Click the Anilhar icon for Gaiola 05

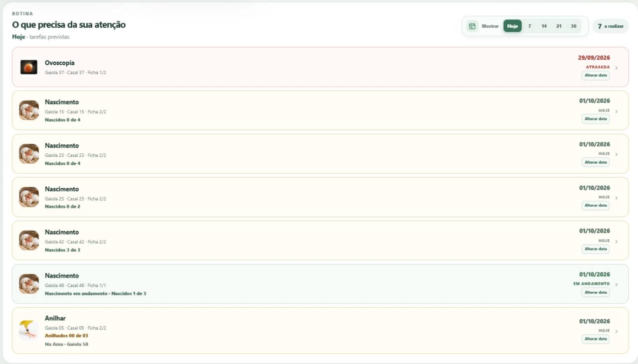(x=29, y=330)
